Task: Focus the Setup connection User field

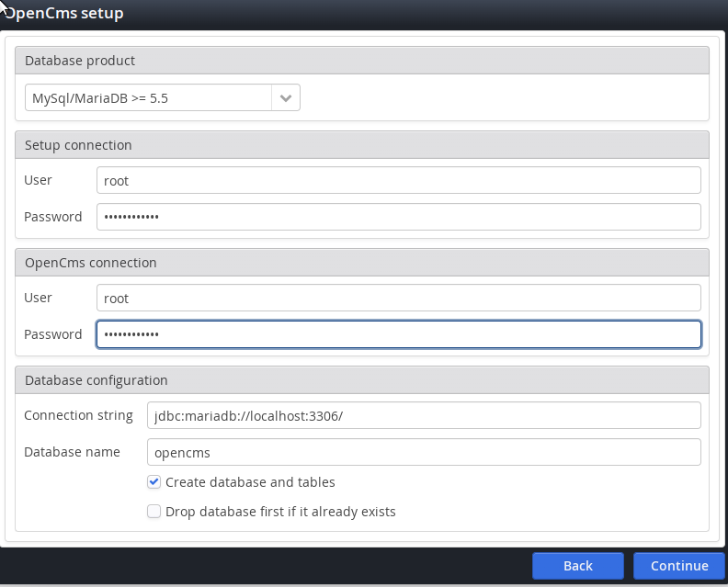Action: click(x=398, y=180)
